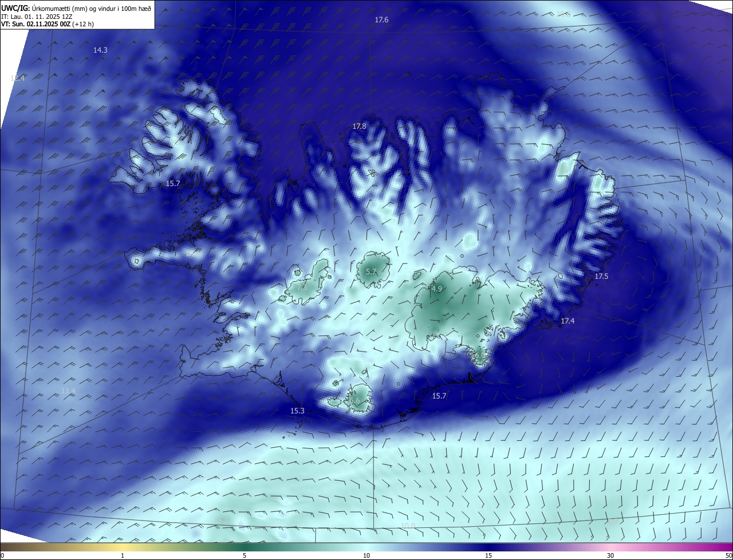Click the faint 10.0 value near the bottom
The height and width of the screenshot is (560, 733).
coord(408,526)
